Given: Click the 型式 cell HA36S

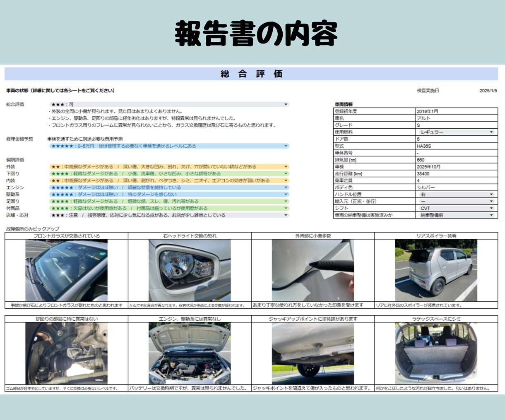Looking at the screenshot, I should (457, 146).
